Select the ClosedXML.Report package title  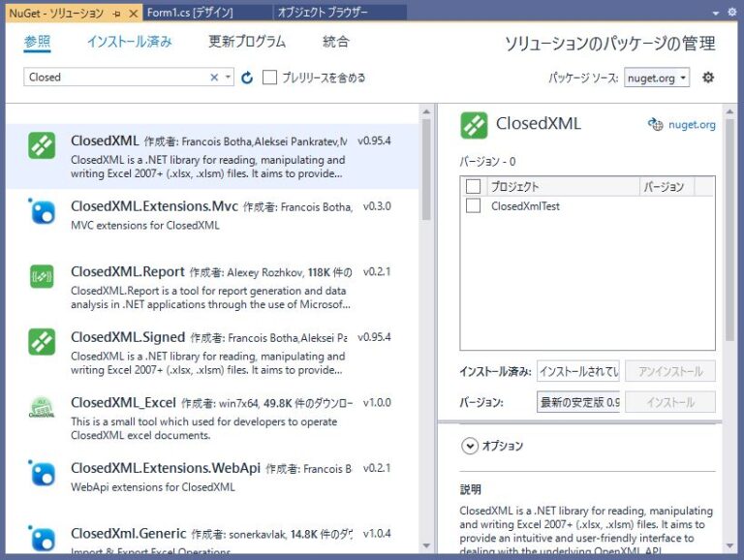click(x=127, y=272)
